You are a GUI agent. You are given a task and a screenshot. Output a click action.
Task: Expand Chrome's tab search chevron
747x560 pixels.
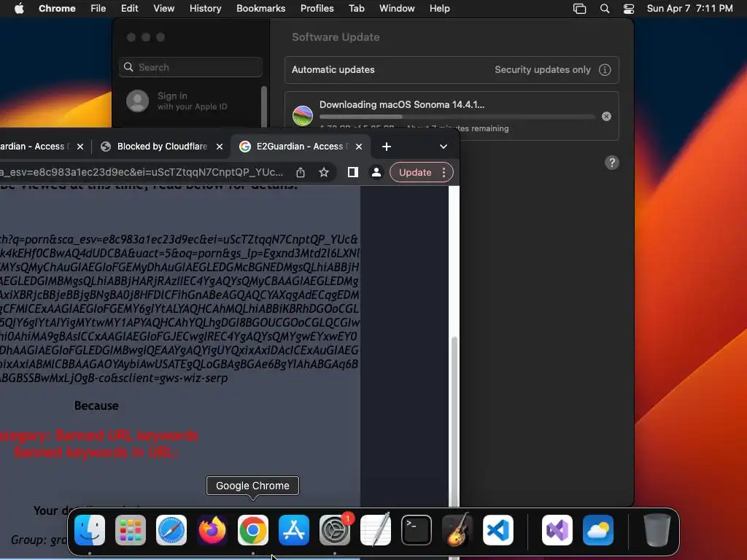(444, 147)
